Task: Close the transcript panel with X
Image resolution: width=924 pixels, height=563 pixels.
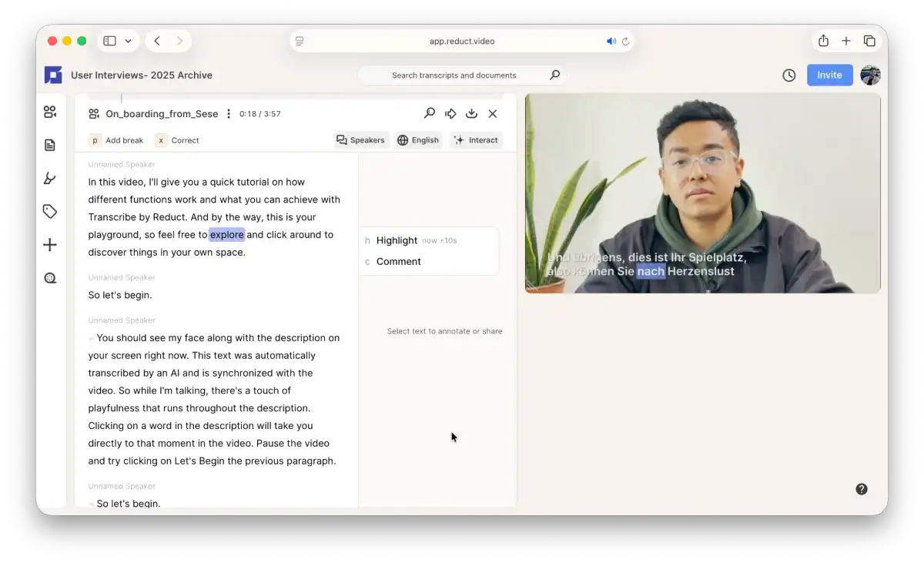Action: point(493,113)
